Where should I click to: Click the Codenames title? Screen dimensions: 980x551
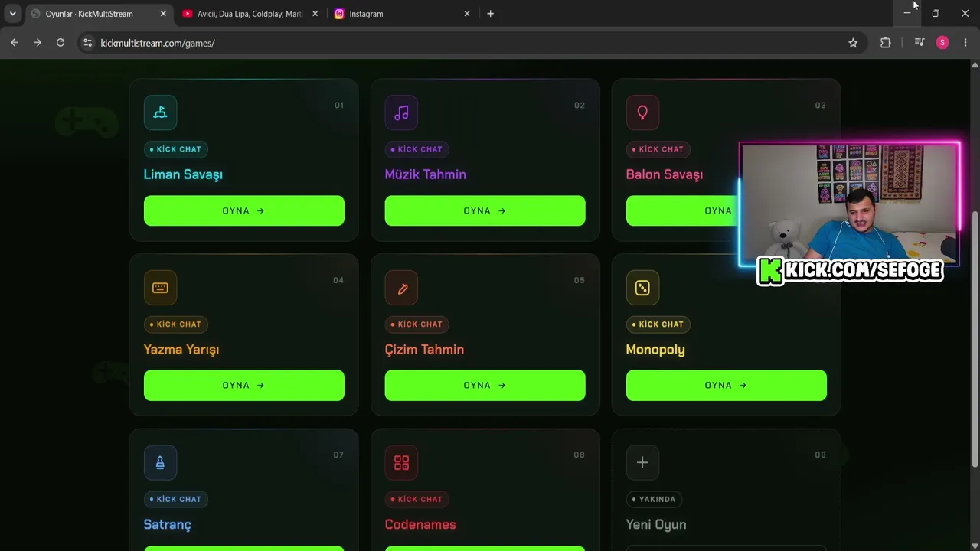[x=420, y=524]
